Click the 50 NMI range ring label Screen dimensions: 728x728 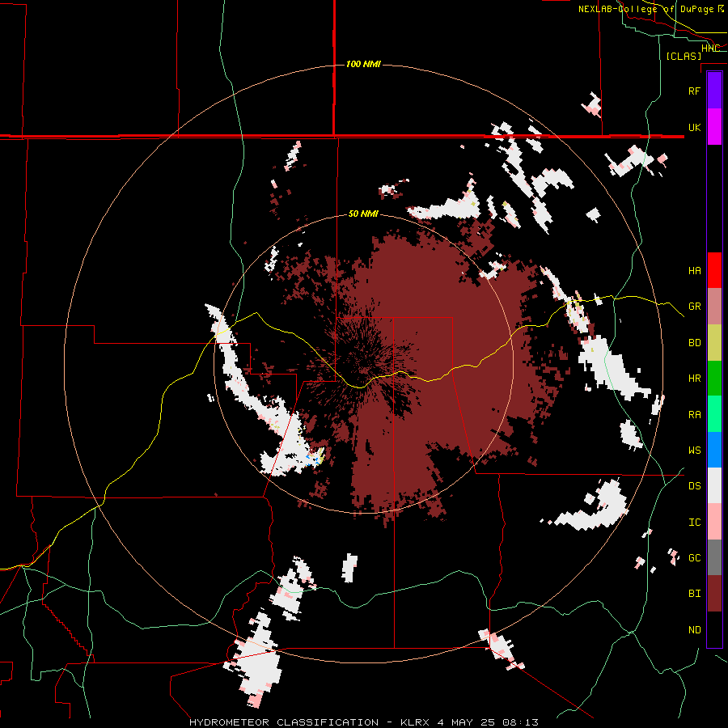coord(363,214)
